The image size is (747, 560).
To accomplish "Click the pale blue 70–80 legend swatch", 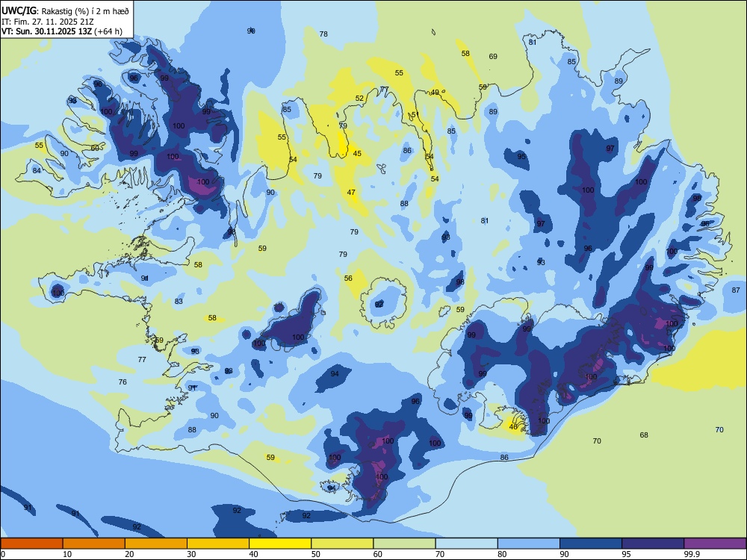I will 466,544.
